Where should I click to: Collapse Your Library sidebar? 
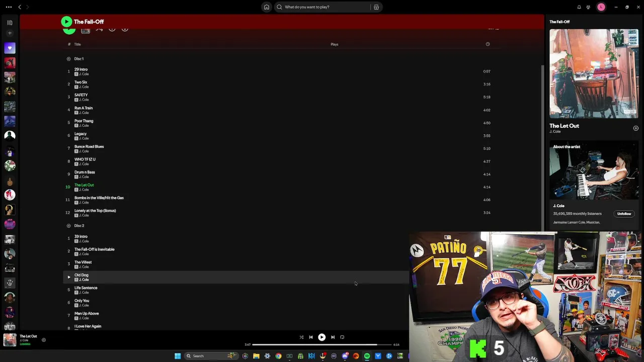tap(10, 22)
